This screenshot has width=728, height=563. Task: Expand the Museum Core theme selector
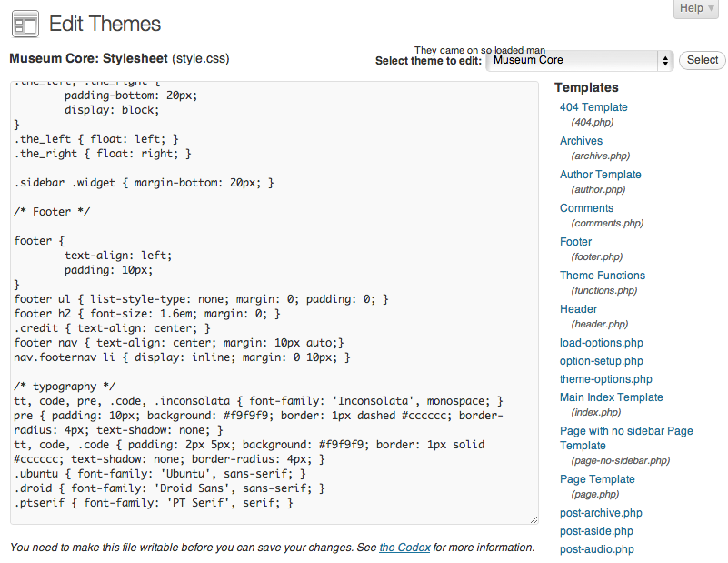580,60
